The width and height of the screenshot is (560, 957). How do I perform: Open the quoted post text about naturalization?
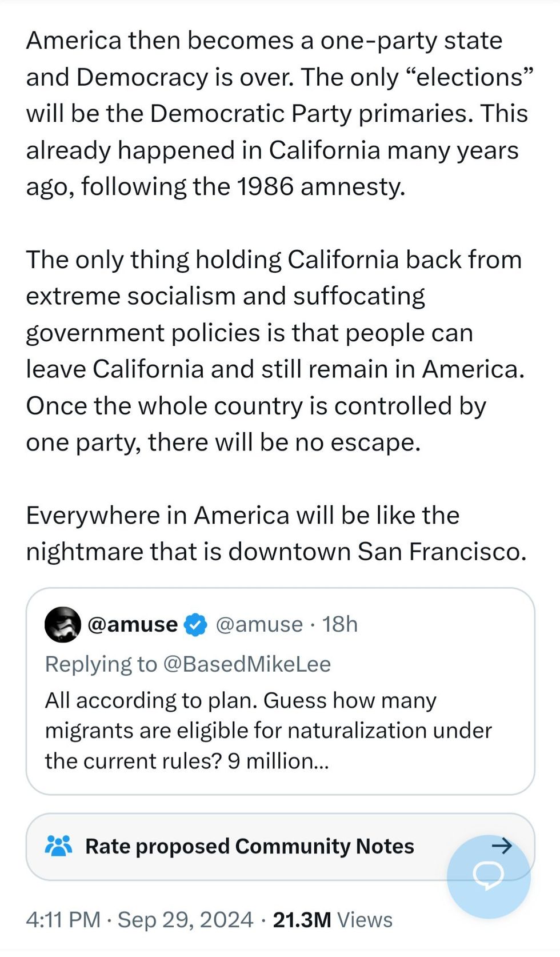coord(269,731)
